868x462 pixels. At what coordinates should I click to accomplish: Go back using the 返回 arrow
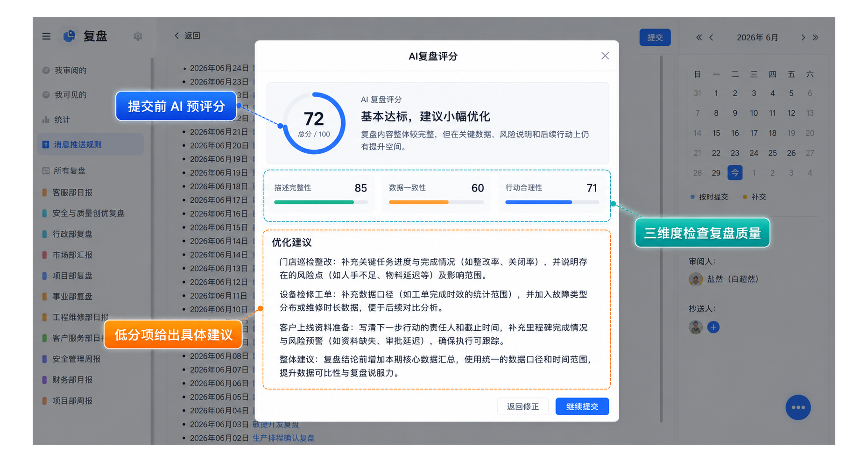point(187,36)
